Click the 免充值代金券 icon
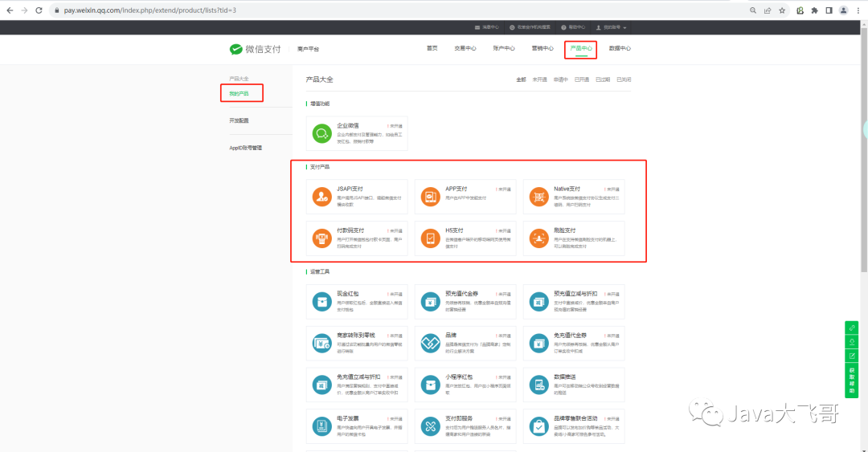868x452 pixels. [538, 343]
